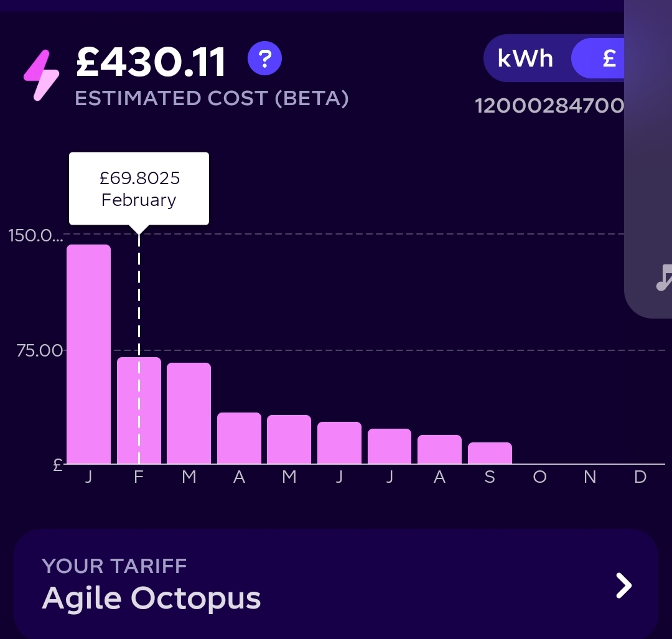Select the May bar in the chart
Screen dimensions: 672x639
coord(289,439)
